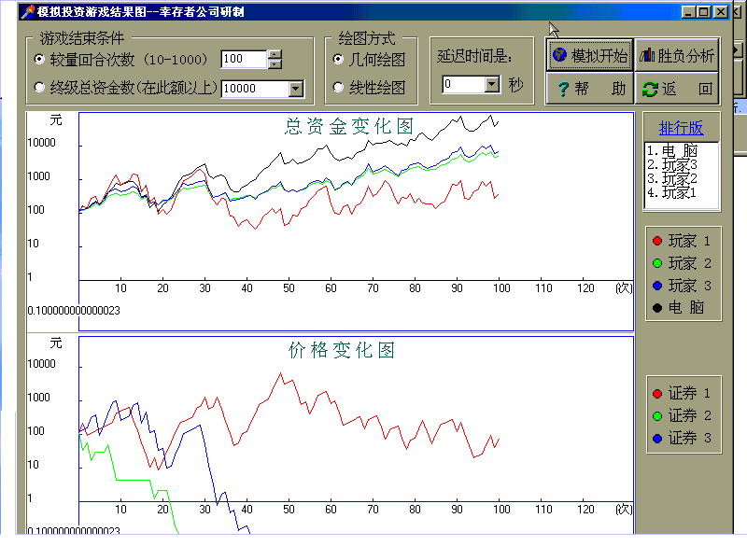This screenshot has height=560, width=747.
Task: Click black 电脑 legend dot
Action: 657,308
